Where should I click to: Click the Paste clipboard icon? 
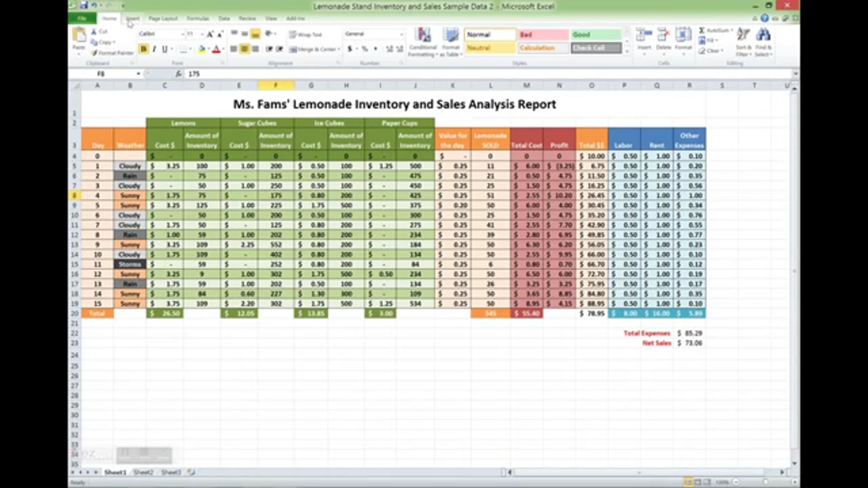(79, 35)
